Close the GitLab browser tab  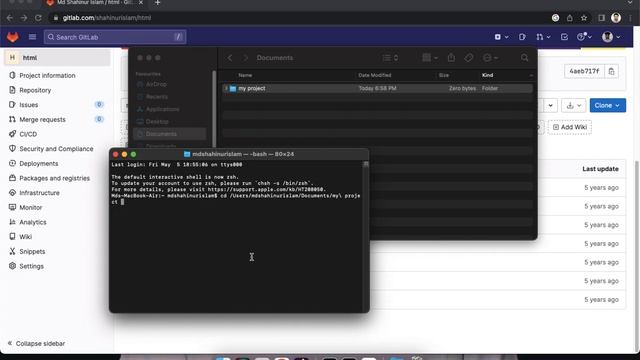point(141,2)
